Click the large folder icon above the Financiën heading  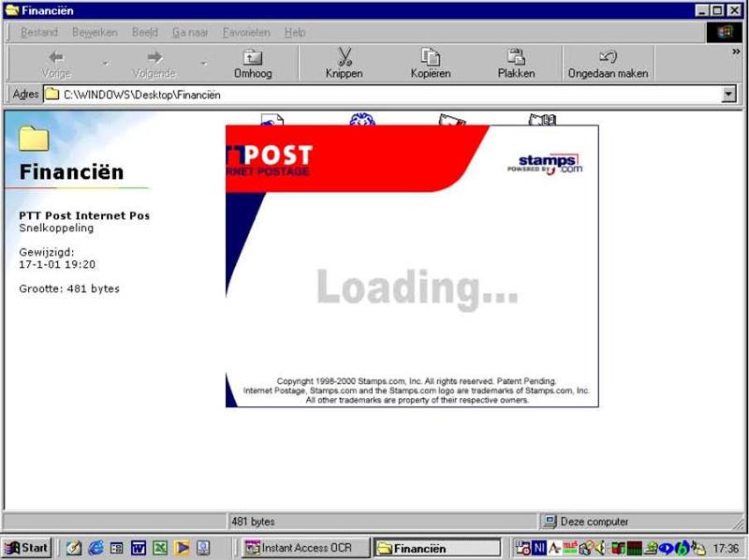[34, 139]
